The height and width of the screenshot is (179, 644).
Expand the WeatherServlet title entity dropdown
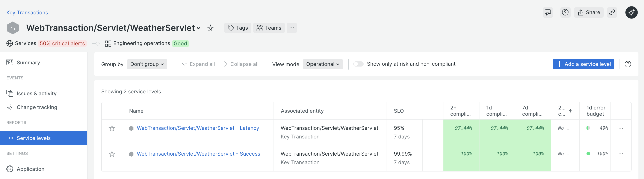coord(198,29)
